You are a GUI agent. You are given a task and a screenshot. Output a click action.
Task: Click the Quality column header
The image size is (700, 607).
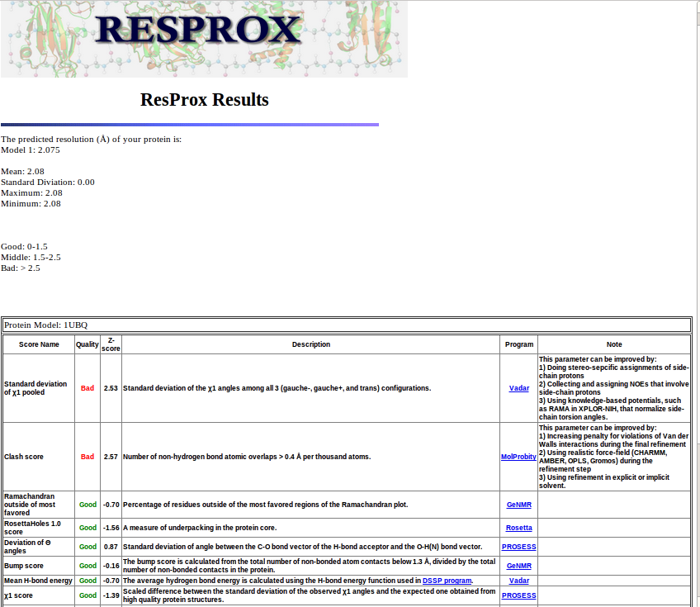(87, 344)
